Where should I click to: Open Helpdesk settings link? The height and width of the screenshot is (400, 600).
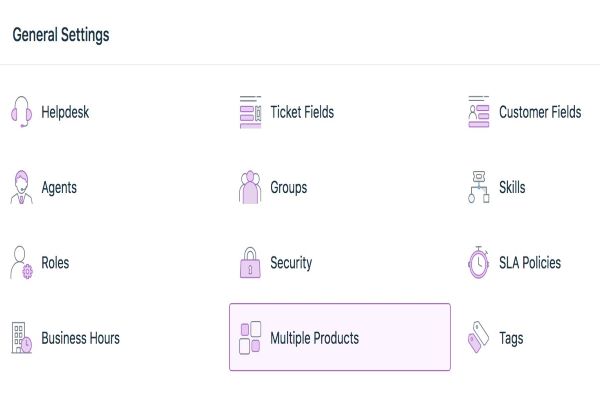[x=65, y=112]
